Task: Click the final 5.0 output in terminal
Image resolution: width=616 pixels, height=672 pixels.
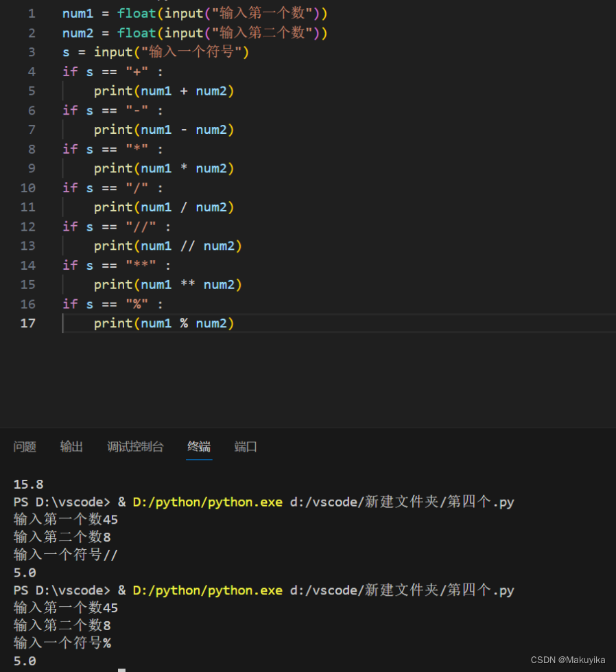Action: tap(25, 660)
